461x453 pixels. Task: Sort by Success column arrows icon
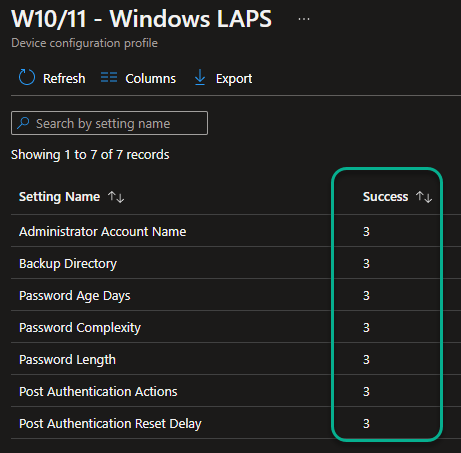pyautogui.click(x=424, y=197)
